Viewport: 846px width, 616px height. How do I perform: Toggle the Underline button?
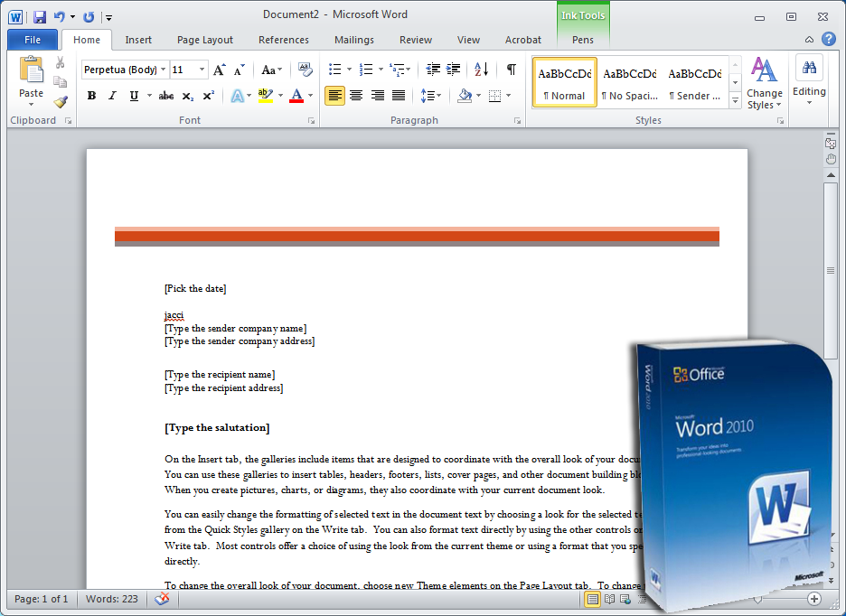(132, 96)
